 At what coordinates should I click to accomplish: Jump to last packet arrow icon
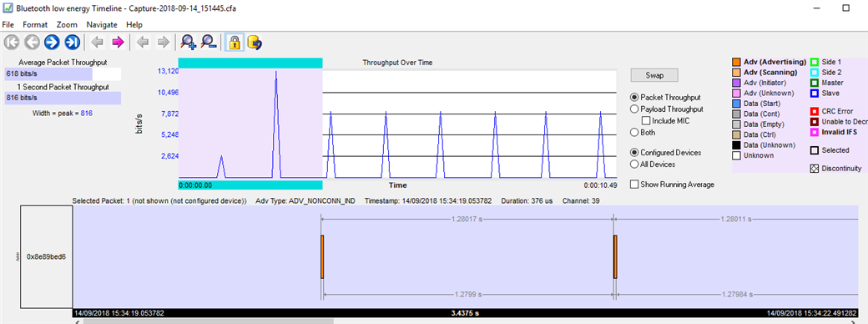72,42
